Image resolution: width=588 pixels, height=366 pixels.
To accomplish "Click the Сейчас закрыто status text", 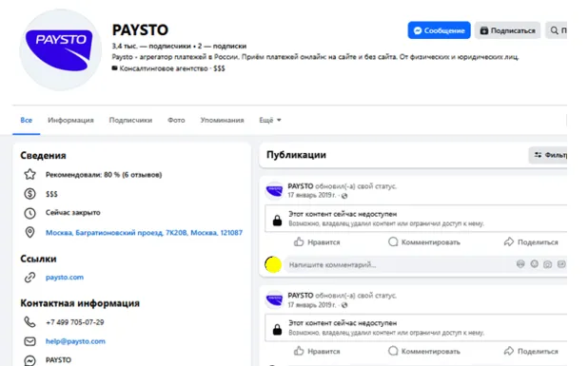I will point(73,212).
